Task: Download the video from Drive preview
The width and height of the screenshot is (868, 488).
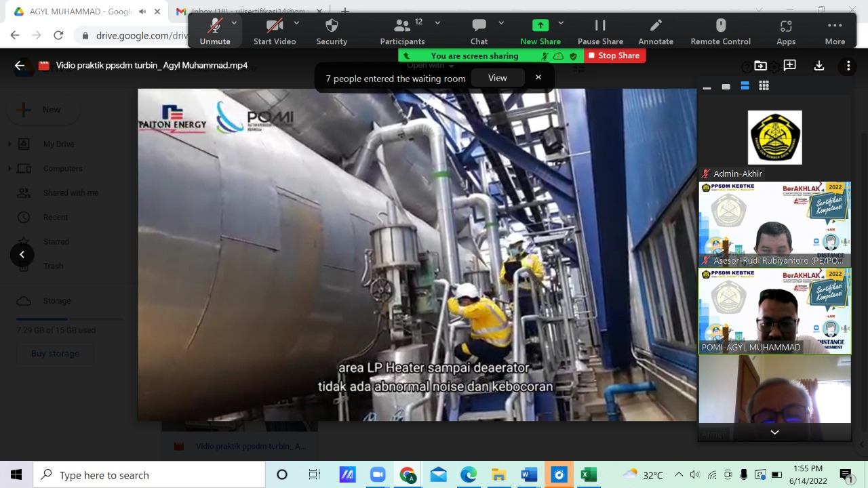Action: point(819,66)
